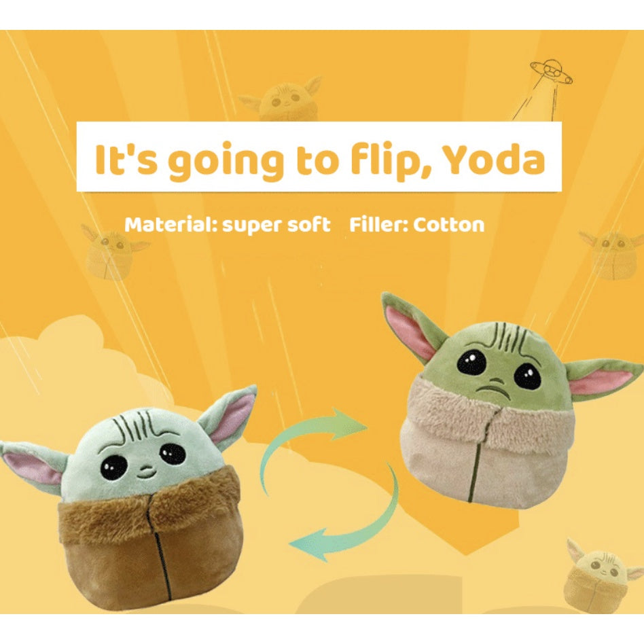Click the faded Yoda watermark at left
Viewport: 644px width, 644px height.
pos(112,253)
